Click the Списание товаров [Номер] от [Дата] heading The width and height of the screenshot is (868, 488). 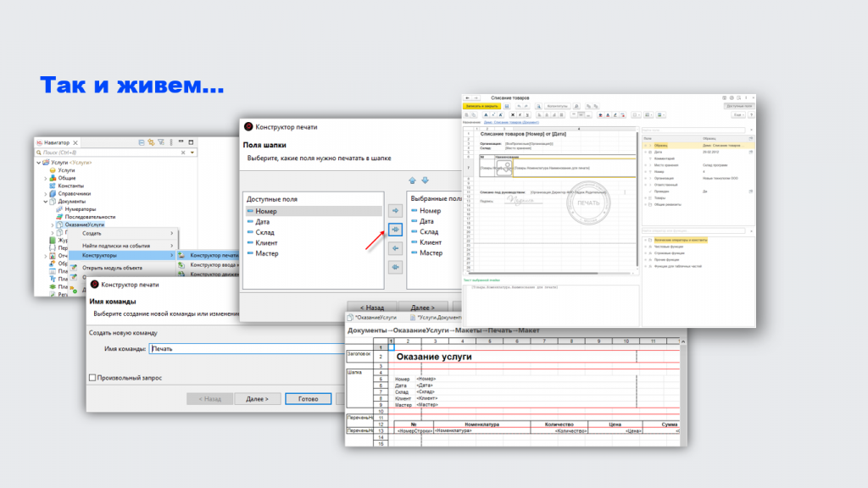coord(523,134)
